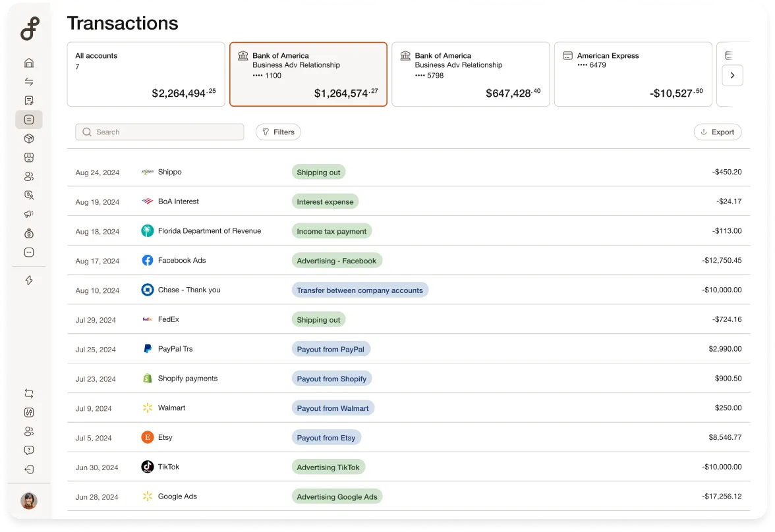Focus the Search transactions field
This screenshot has height=532, width=775.
(159, 132)
